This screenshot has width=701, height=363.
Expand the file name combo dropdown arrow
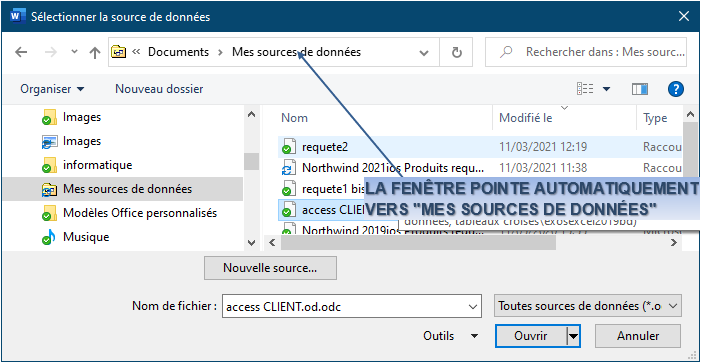click(x=472, y=307)
